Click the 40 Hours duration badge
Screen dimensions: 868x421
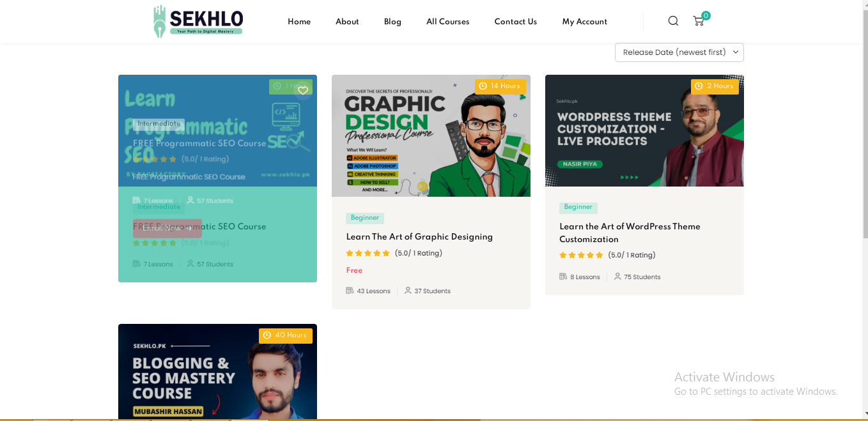285,335
